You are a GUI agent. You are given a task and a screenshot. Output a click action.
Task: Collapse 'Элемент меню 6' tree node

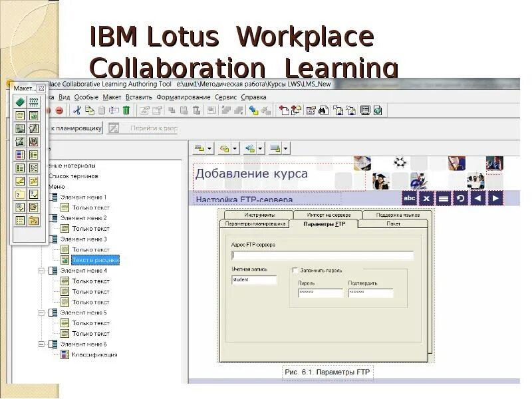point(41,344)
